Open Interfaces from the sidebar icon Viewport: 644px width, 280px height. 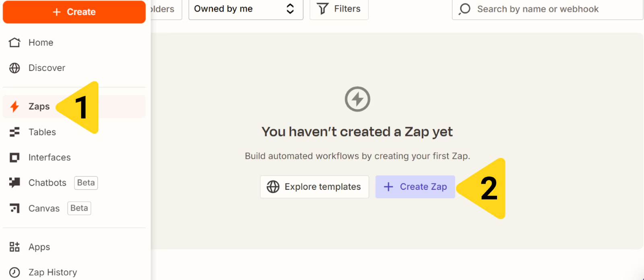pyautogui.click(x=14, y=157)
